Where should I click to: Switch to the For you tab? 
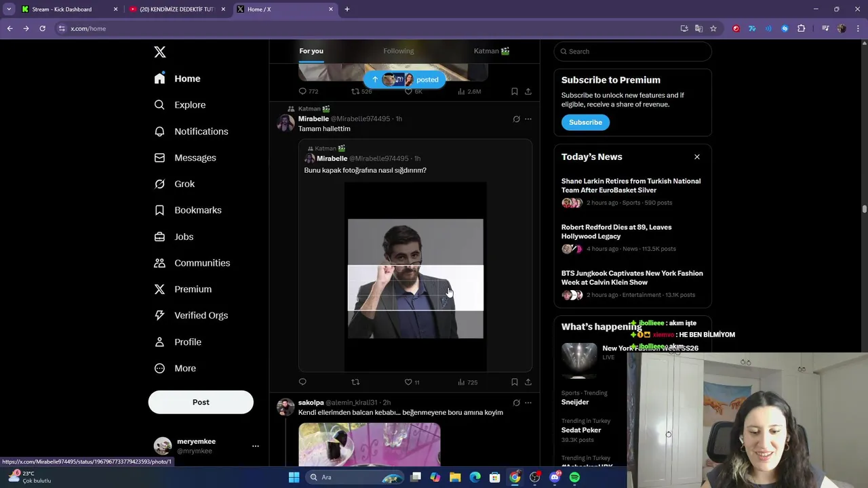point(311,51)
